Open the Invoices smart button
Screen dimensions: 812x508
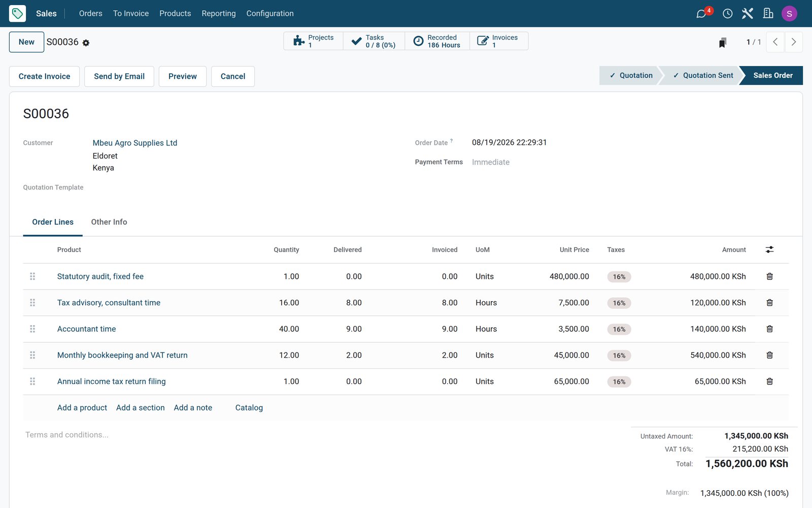[499, 41]
